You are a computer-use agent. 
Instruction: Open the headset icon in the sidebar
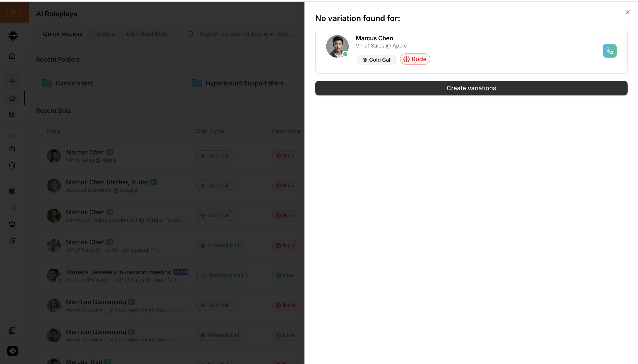tap(12, 165)
